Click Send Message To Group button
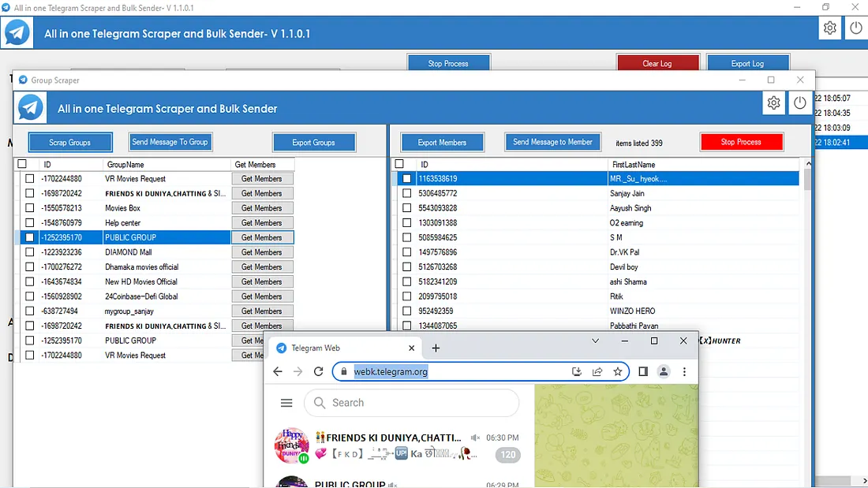The image size is (868, 488). (170, 142)
